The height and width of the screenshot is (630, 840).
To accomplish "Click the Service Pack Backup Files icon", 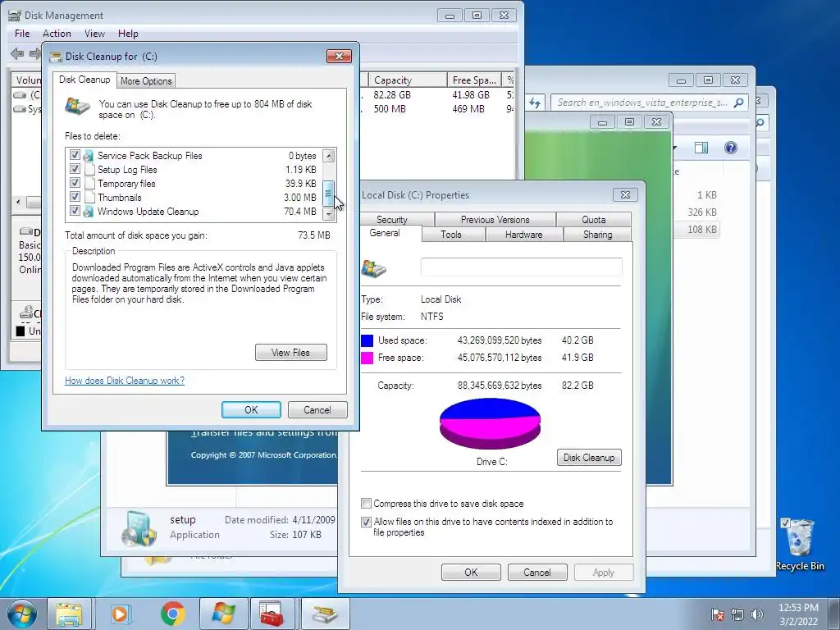I will 89,156.
